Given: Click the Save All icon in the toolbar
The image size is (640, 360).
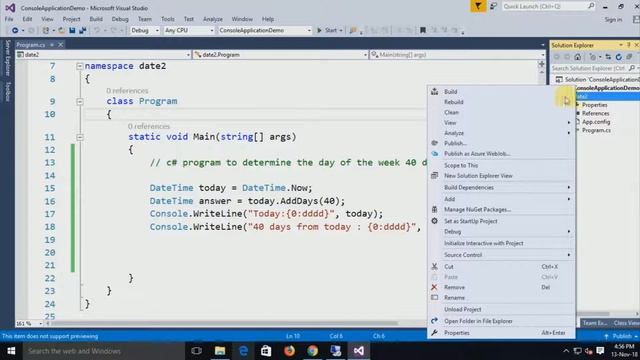Looking at the screenshot, I should point(83,30).
